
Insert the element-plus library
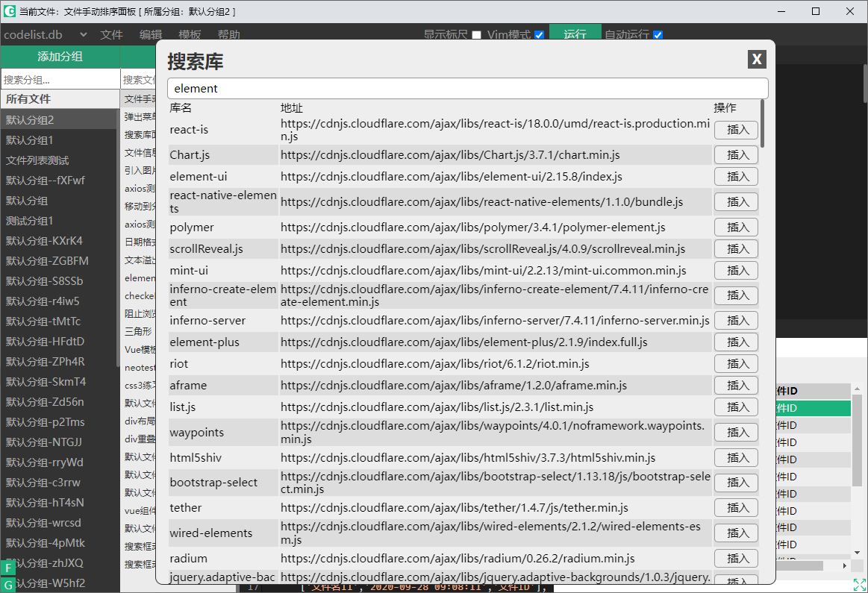736,342
